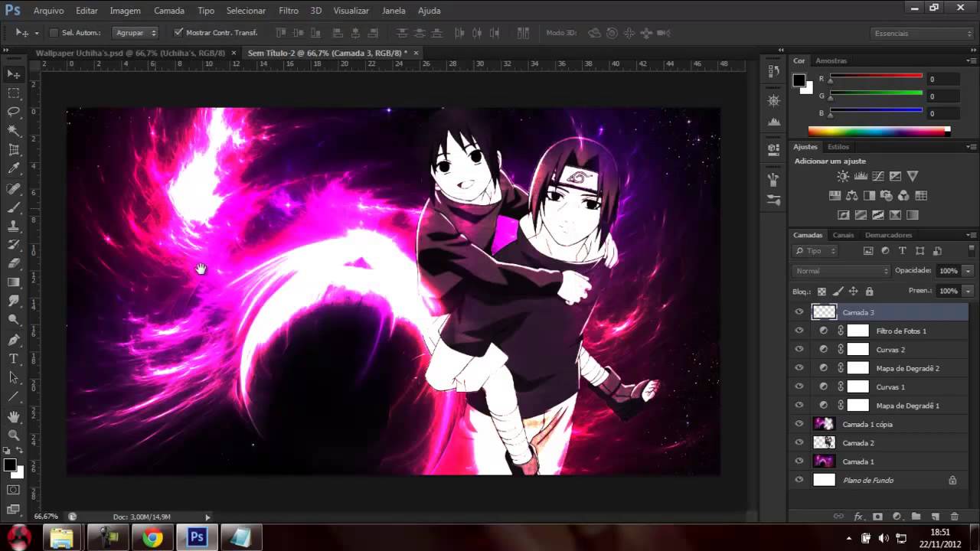Open the Normal blend mode dropdown
Viewport: 980px width, 551px height.
point(841,271)
